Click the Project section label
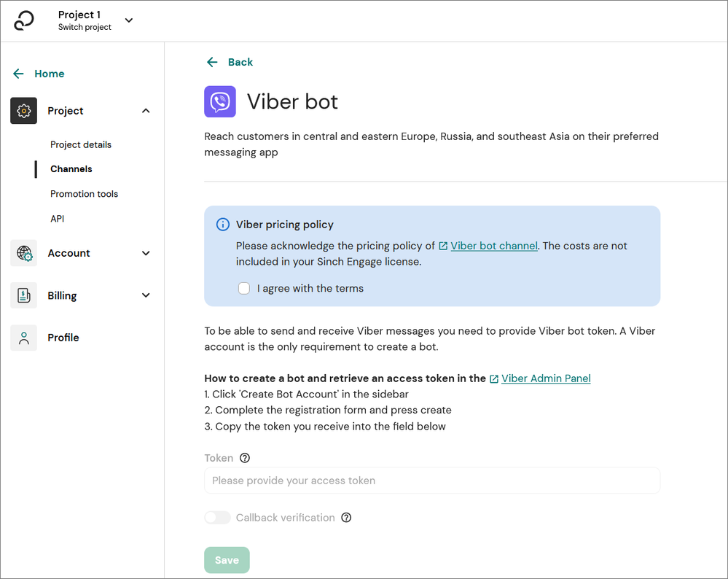728x579 pixels. tap(66, 111)
